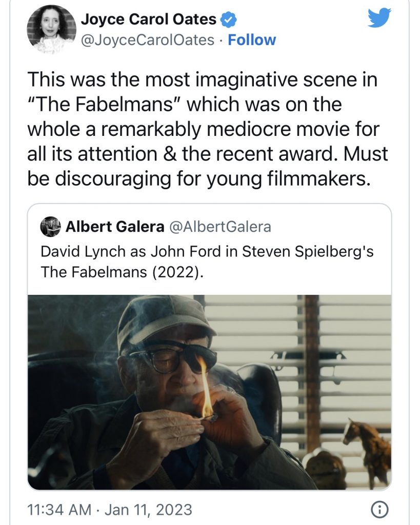Click Joyce Carol Oates profile avatar

(51, 30)
